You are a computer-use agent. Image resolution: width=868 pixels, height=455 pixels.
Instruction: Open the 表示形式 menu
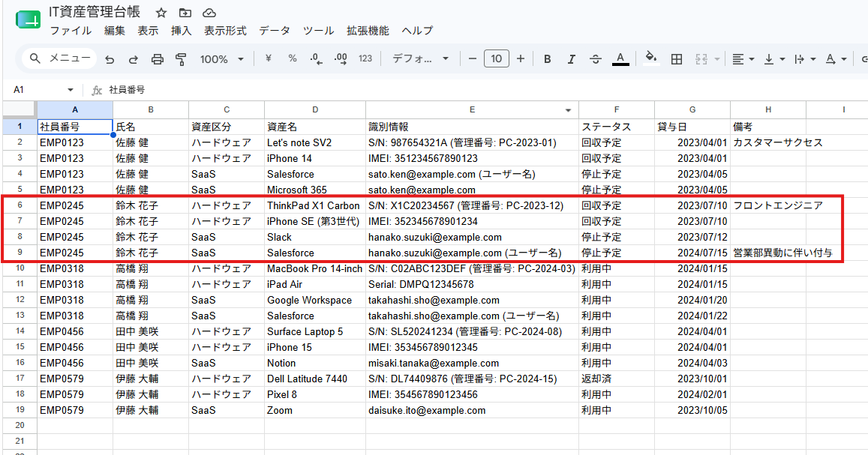coord(225,31)
